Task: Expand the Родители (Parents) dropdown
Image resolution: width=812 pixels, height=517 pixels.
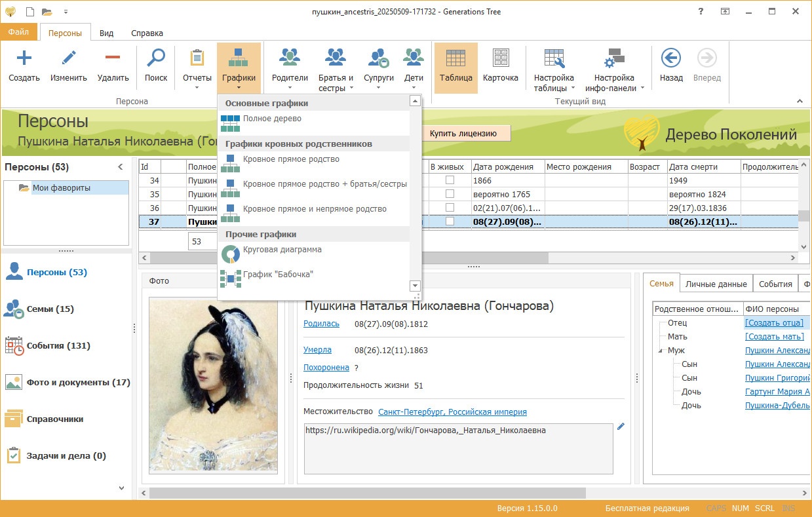Action: [x=290, y=69]
